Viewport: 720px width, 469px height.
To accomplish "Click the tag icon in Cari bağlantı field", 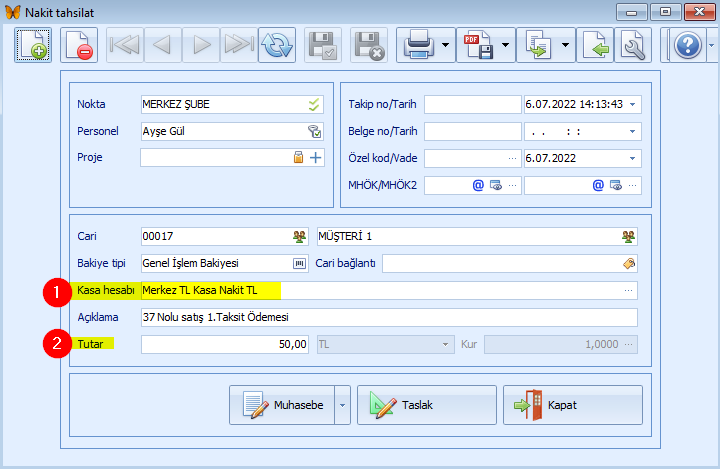I will (629, 263).
